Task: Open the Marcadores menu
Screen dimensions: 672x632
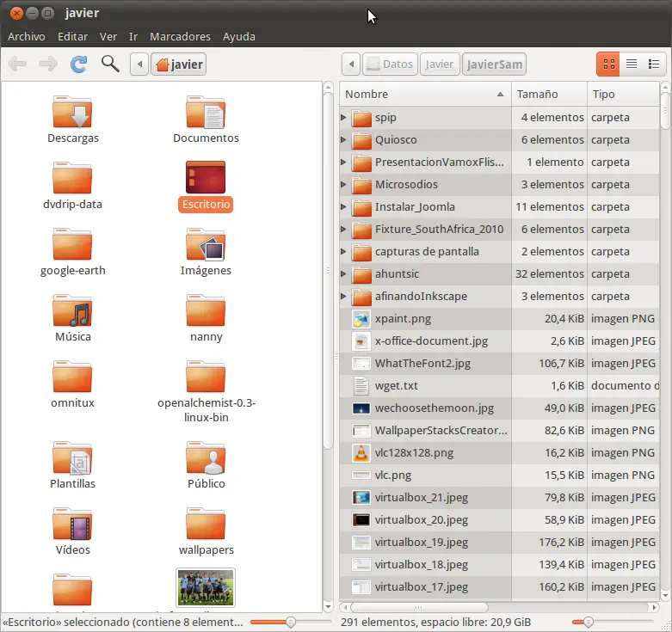Action: pyautogui.click(x=180, y=37)
